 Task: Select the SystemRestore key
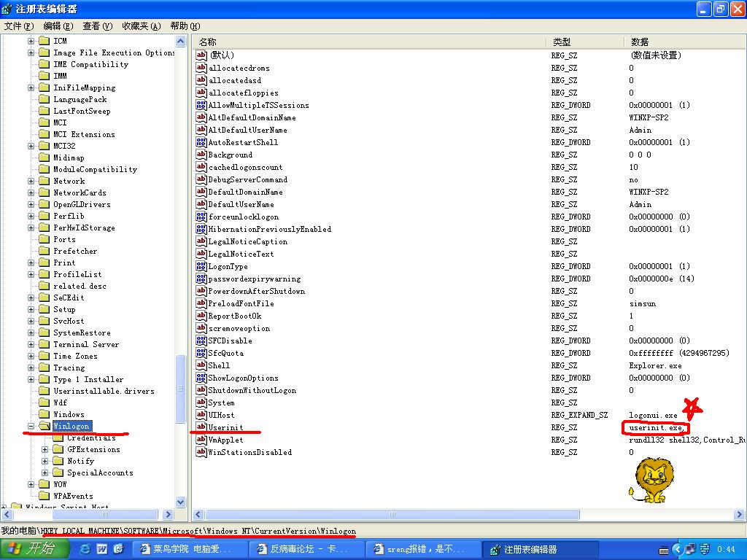coord(82,332)
